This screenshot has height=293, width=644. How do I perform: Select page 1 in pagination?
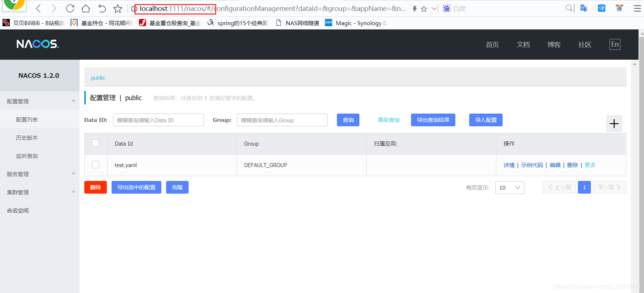click(584, 187)
